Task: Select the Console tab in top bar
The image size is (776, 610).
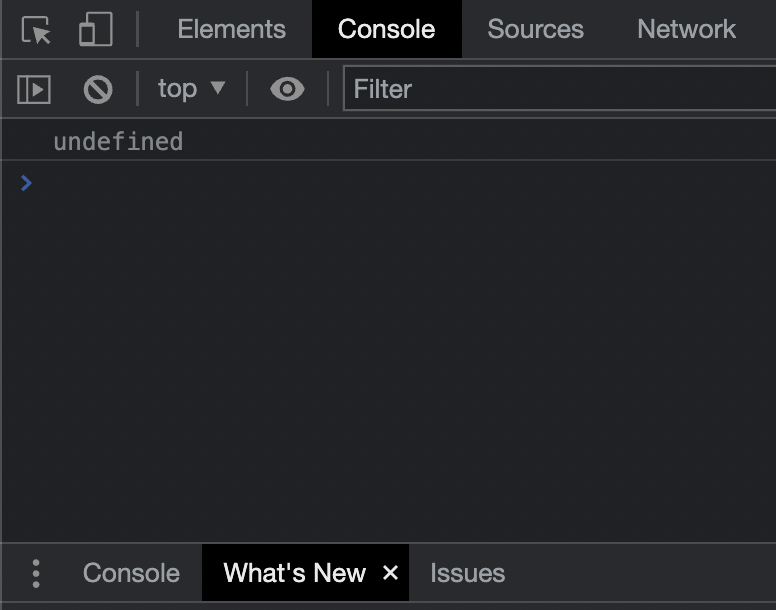Action: coord(386,30)
